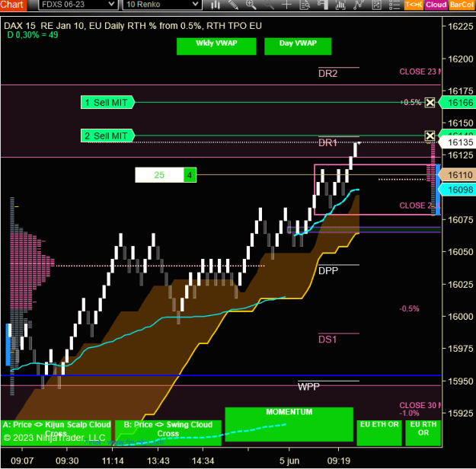Click the DR2 pivot label
Screen dimensions: 476x469
tap(327, 74)
